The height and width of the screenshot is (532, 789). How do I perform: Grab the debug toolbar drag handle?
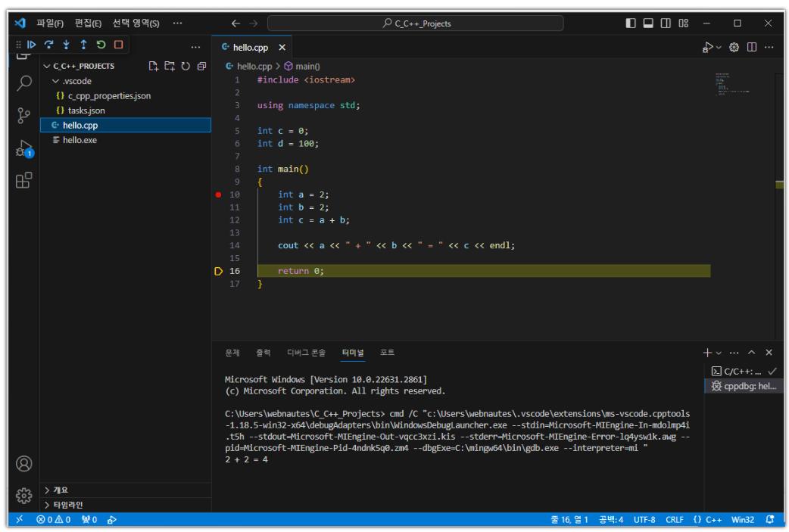(x=19, y=45)
